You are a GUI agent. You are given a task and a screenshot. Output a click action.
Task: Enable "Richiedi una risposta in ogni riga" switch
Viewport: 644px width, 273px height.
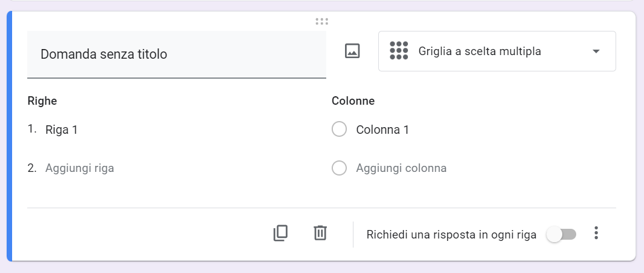[x=561, y=234]
